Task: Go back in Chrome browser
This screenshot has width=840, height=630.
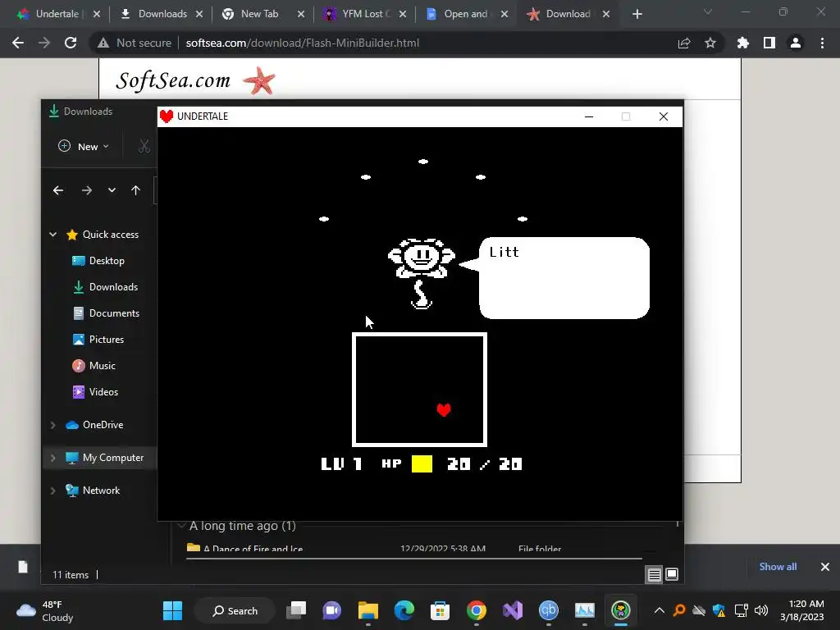Action: [x=18, y=43]
